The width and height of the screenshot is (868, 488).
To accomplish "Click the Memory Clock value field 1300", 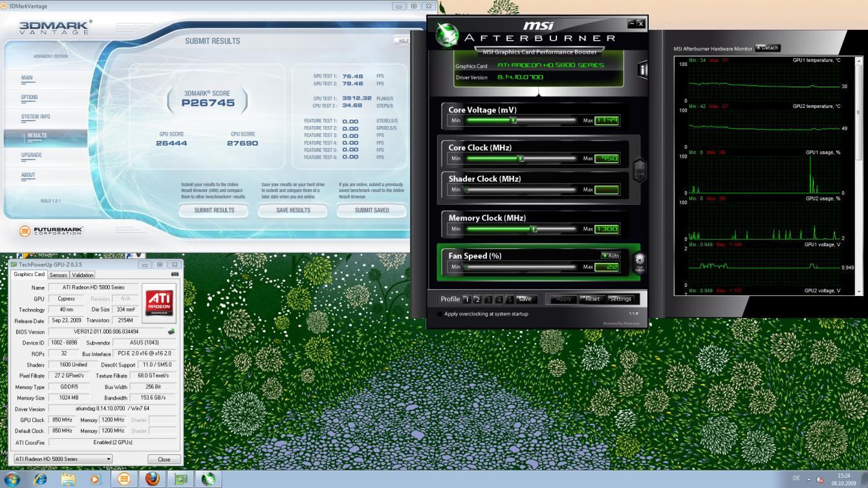I will pyautogui.click(x=607, y=229).
